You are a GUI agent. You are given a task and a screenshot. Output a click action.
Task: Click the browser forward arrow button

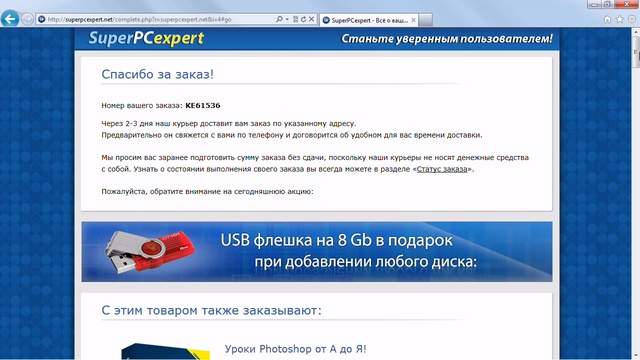pos(27,19)
